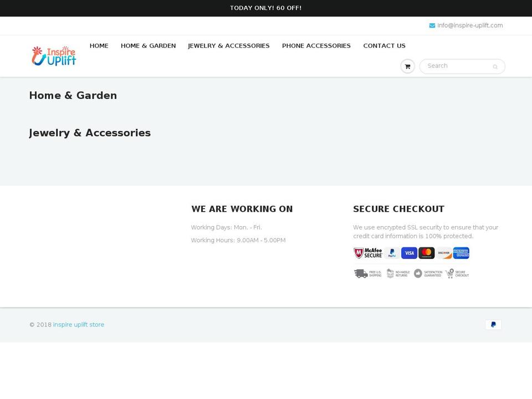Click the Today Only 60 Off banner
This screenshot has width=532, height=399.
tap(265, 8)
